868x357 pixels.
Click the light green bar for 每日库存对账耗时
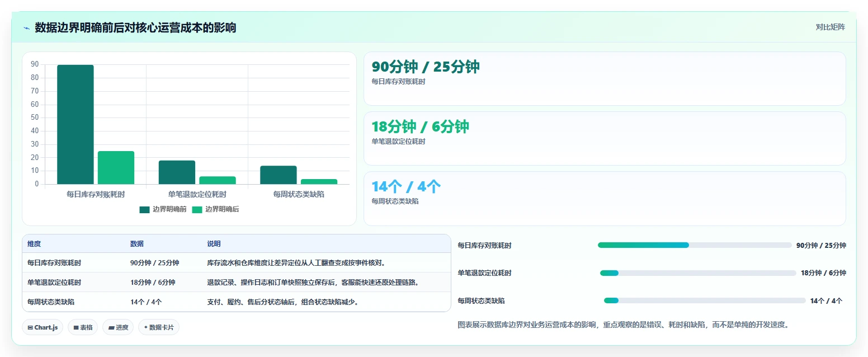click(116, 167)
